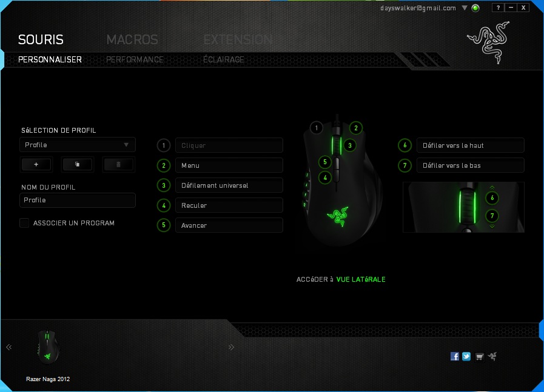This screenshot has width=544, height=392.
Task: Change the Reculer button assignment
Action: 229,205
